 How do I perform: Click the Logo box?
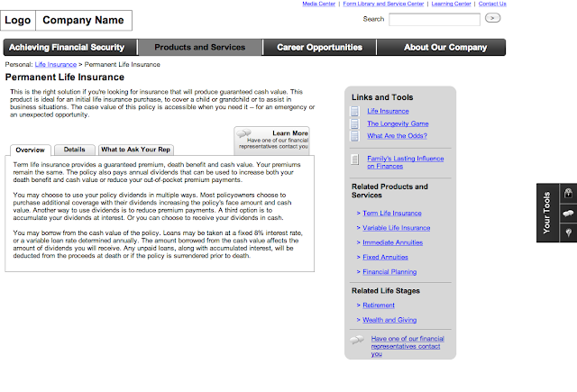(x=18, y=20)
